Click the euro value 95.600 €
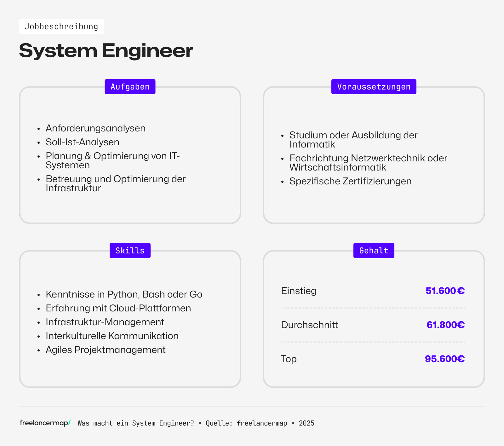 (x=445, y=359)
